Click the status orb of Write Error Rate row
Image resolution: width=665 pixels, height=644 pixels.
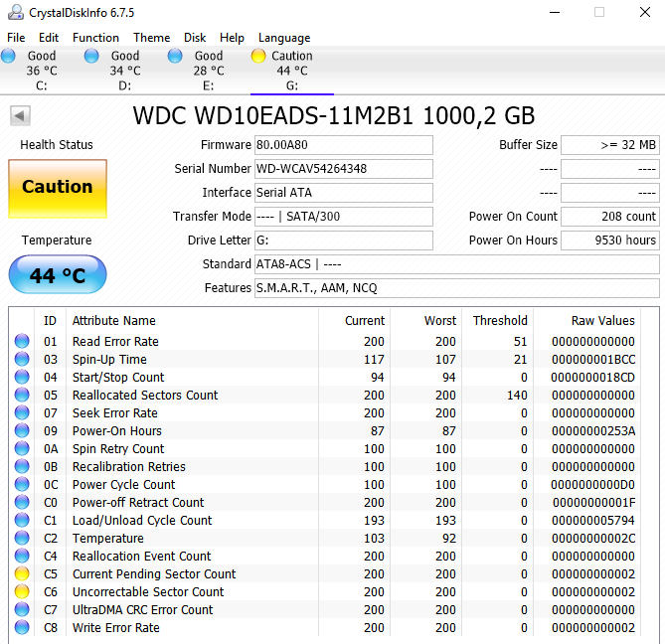coord(22,627)
